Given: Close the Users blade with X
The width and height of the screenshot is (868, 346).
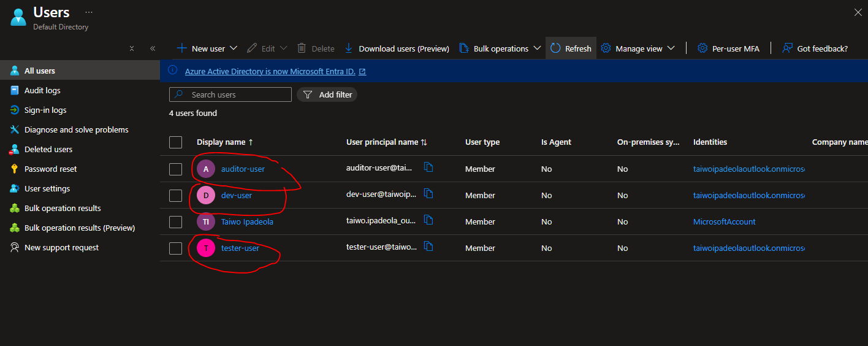Looking at the screenshot, I should point(858,12).
